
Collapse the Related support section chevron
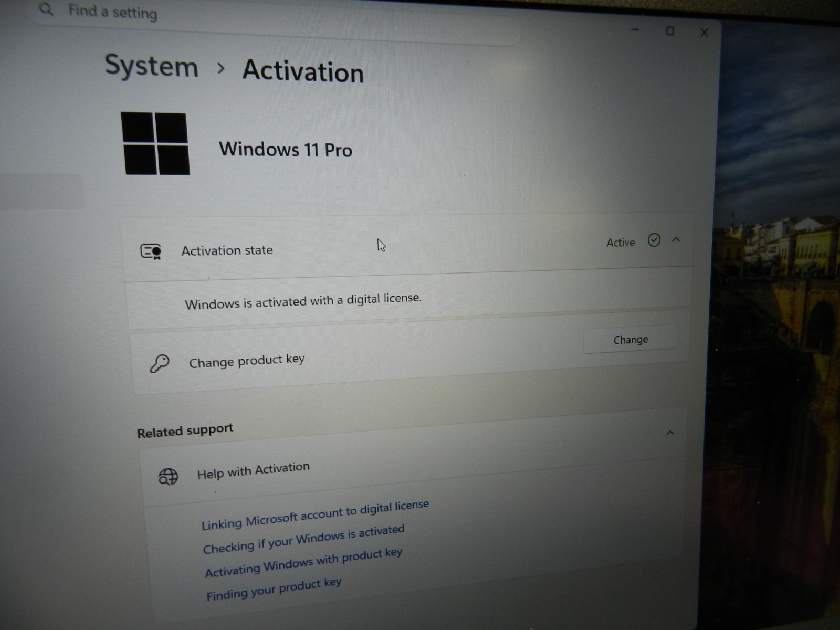click(670, 433)
